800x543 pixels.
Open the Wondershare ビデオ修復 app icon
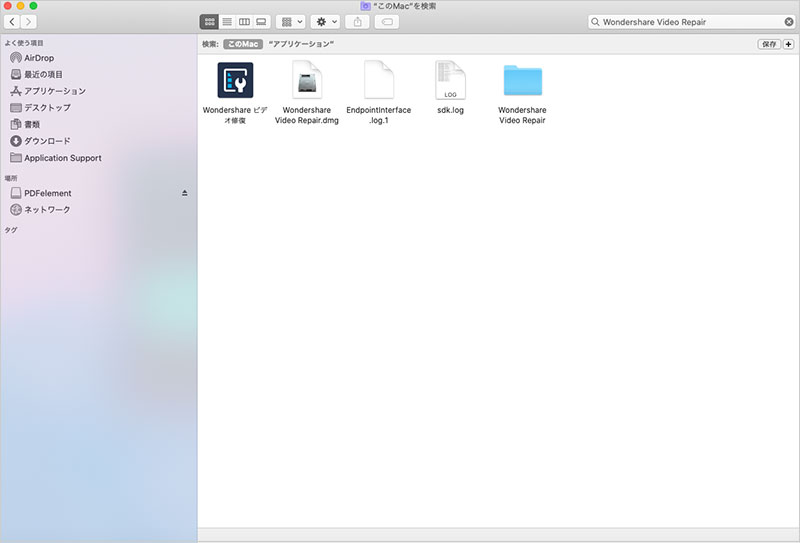pos(235,81)
